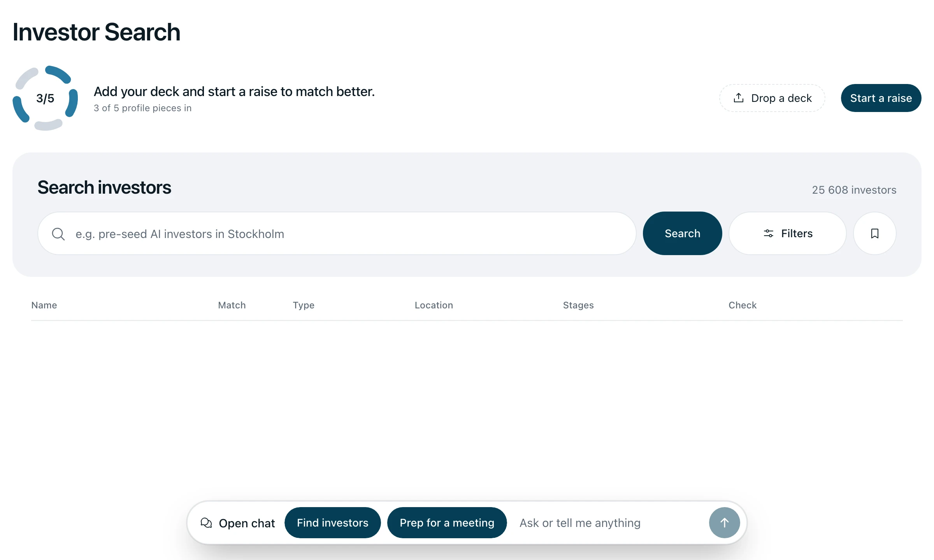Click Start a raise button
Viewport: 934px width, 560px height.
881,98
